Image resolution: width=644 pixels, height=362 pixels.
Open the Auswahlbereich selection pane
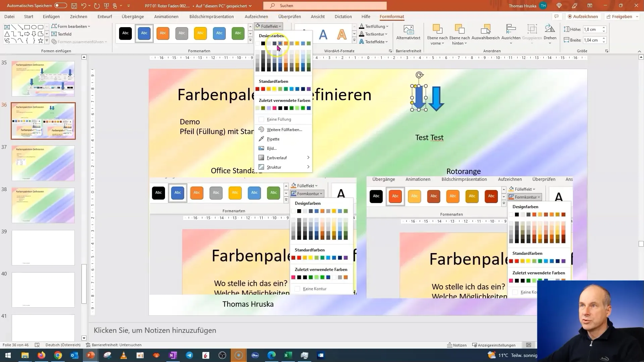pyautogui.click(x=486, y=33)
